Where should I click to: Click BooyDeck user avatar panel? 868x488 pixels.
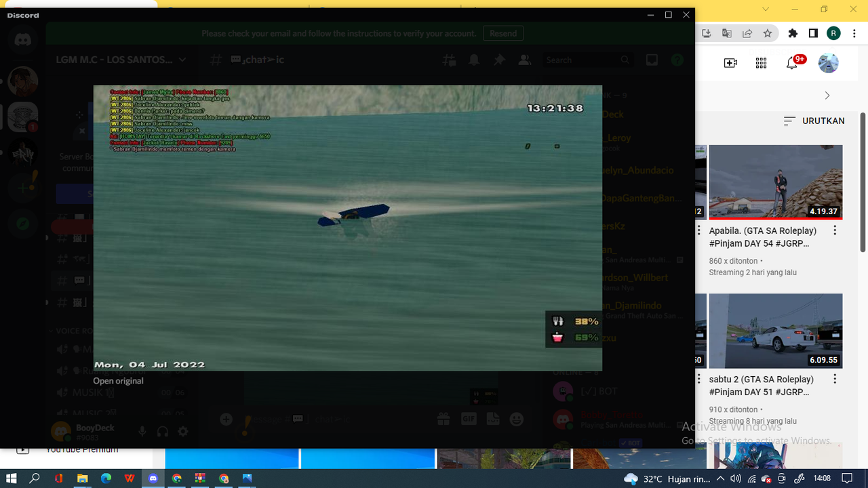coord(61,431)
